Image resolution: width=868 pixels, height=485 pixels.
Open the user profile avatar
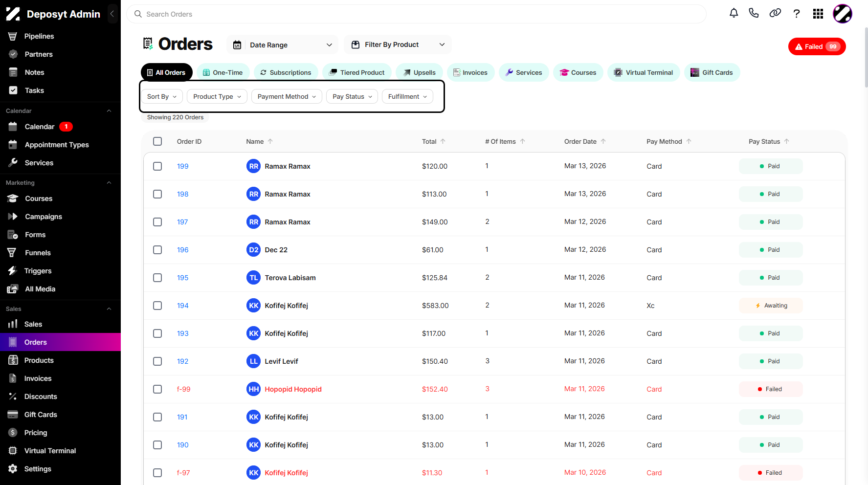(843, 14)
